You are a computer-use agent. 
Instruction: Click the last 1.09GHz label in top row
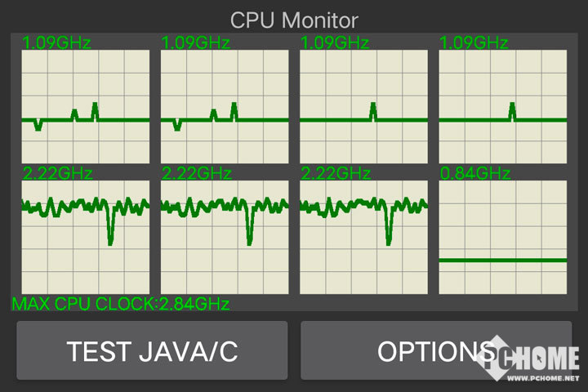(474, 42)
